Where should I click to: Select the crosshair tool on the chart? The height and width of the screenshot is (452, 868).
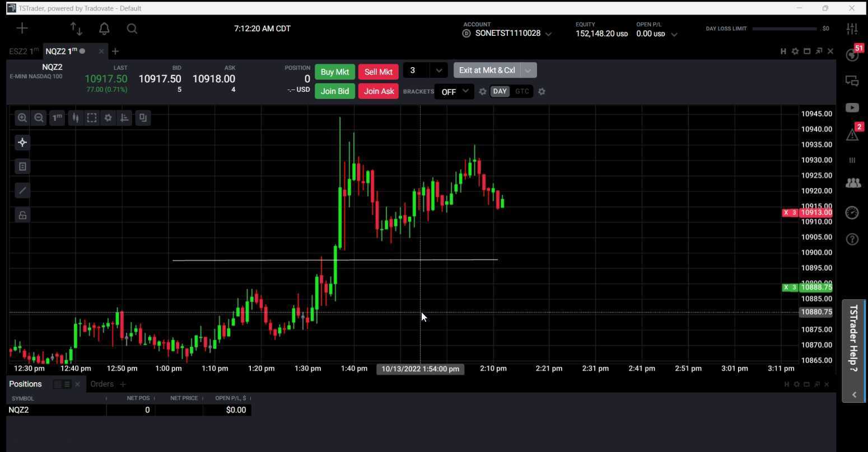(22, 142)
